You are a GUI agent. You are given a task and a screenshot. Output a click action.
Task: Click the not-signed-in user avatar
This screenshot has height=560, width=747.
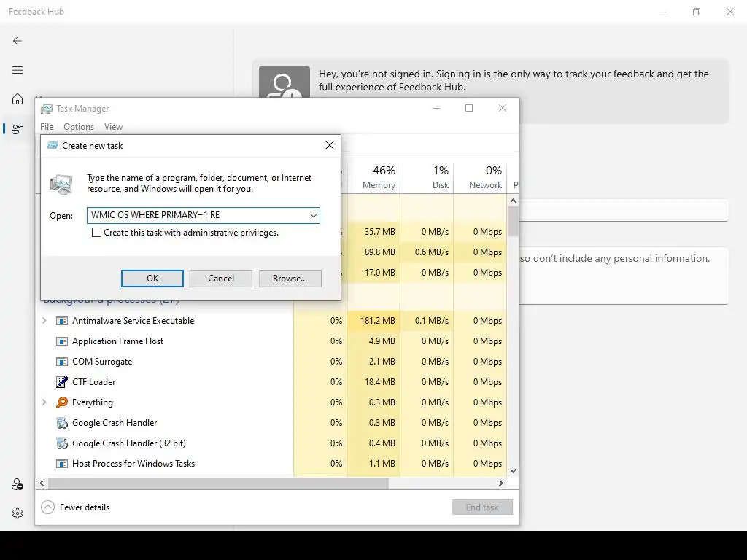(284, 82)
